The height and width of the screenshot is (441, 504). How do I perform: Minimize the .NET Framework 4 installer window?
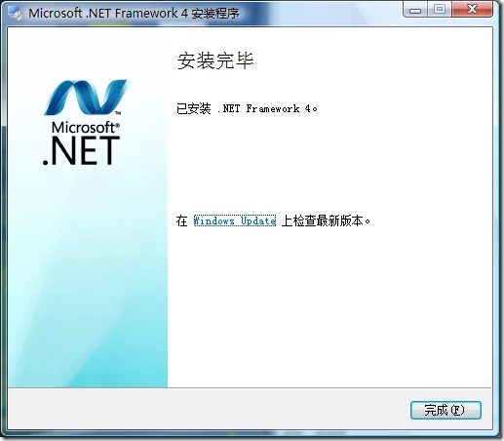coord(415,10)
